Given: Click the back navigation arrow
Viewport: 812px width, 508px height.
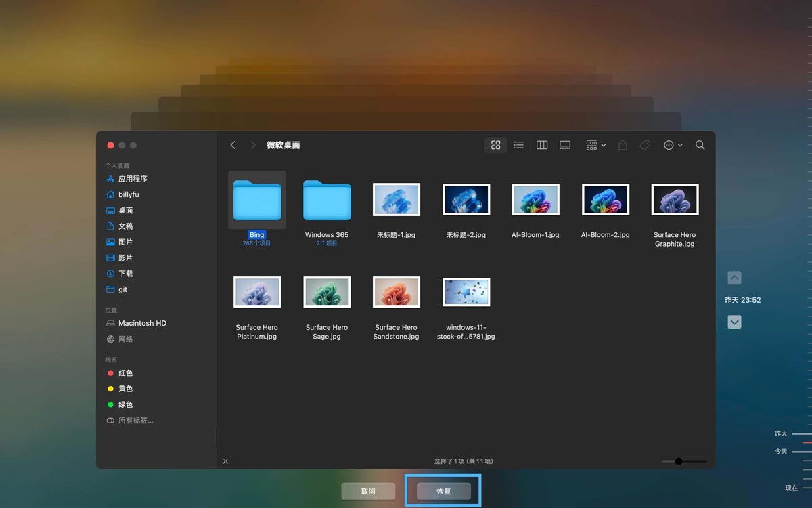Looking at the screenshot, I should pos(233,145).
